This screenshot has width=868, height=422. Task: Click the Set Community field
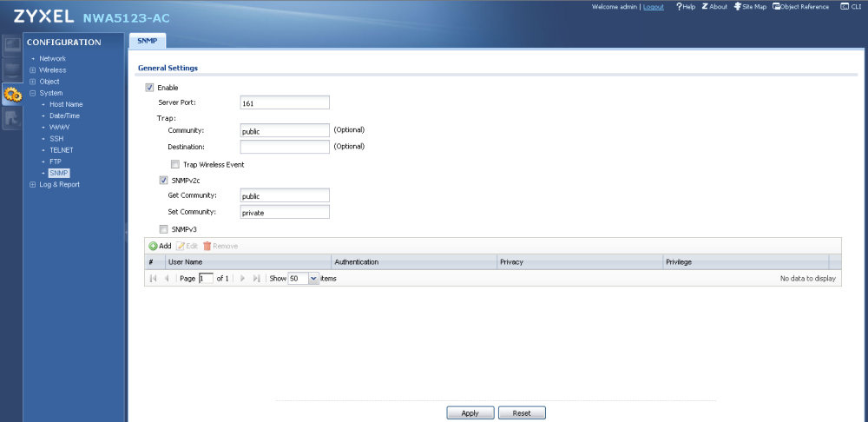point(285,212)
